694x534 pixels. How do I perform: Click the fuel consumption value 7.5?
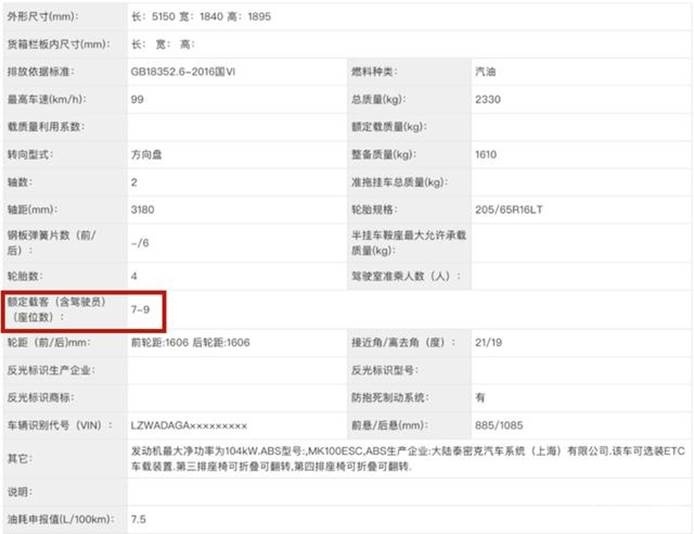[138, 519]
